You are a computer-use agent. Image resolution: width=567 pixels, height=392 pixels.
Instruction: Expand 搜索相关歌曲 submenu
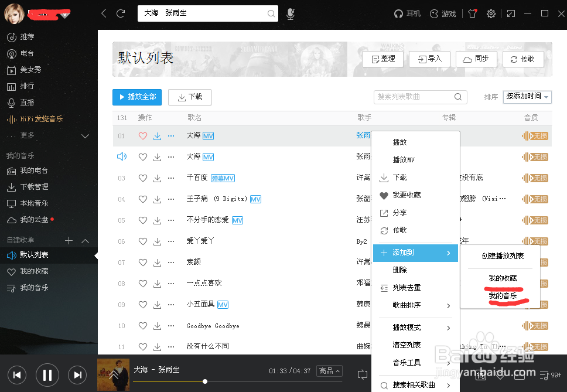coord(416,385)
